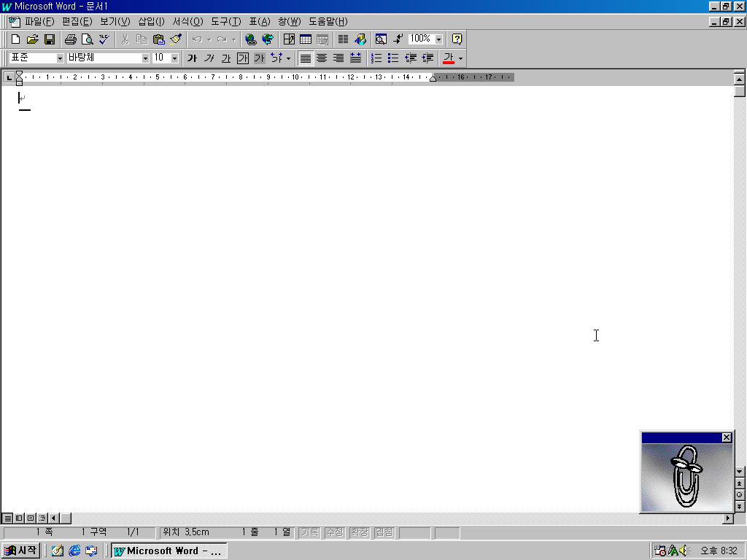
Task: Toggle bold formatting
Action: (192, 58)
